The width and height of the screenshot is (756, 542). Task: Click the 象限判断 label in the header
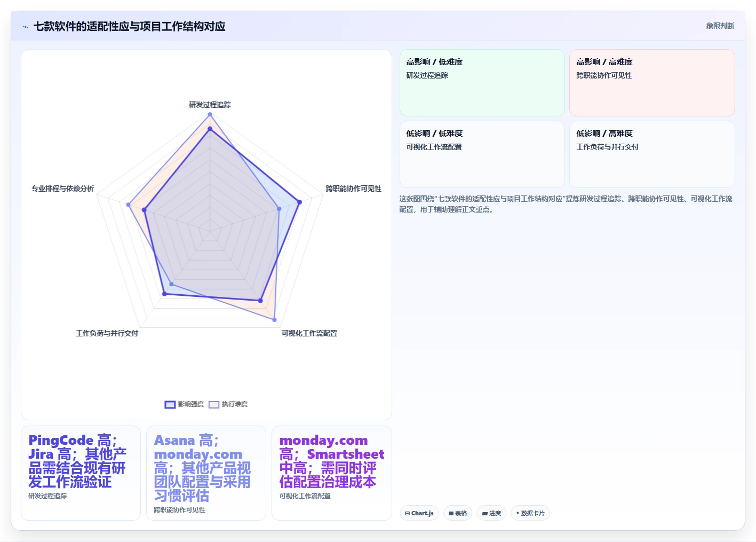click(720, 26)
